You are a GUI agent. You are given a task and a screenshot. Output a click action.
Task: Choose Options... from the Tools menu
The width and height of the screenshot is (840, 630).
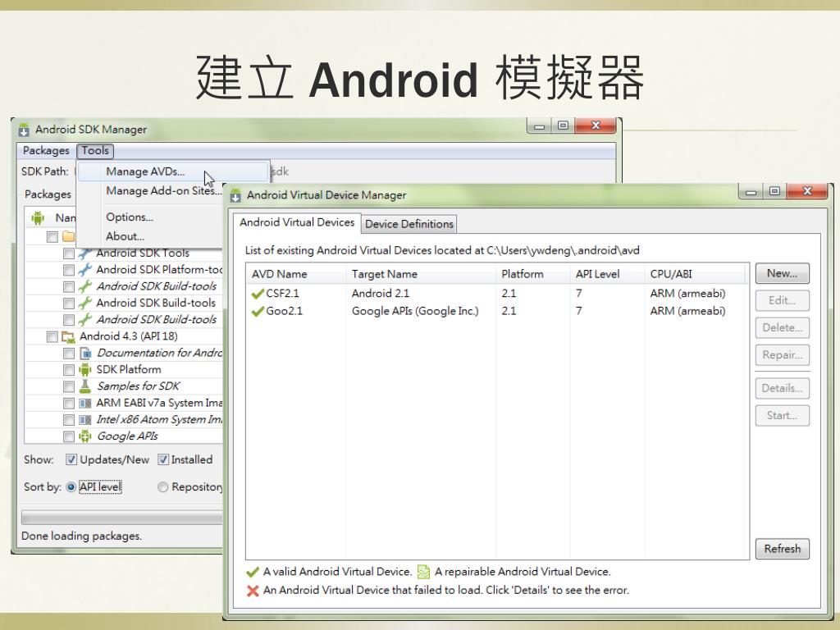coord(130,217)
